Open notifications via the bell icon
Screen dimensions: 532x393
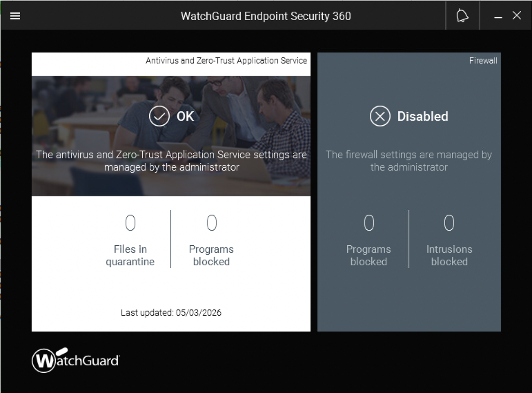click(x=462, y=16)
